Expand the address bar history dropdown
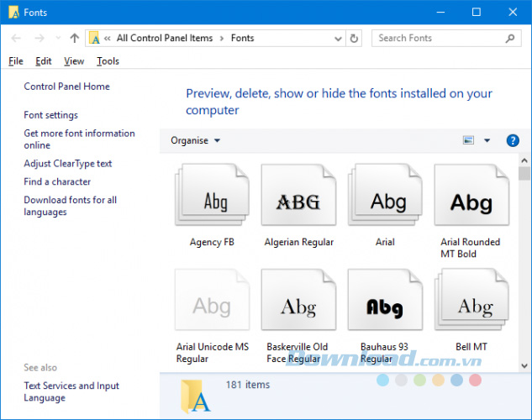 (338, 39)
